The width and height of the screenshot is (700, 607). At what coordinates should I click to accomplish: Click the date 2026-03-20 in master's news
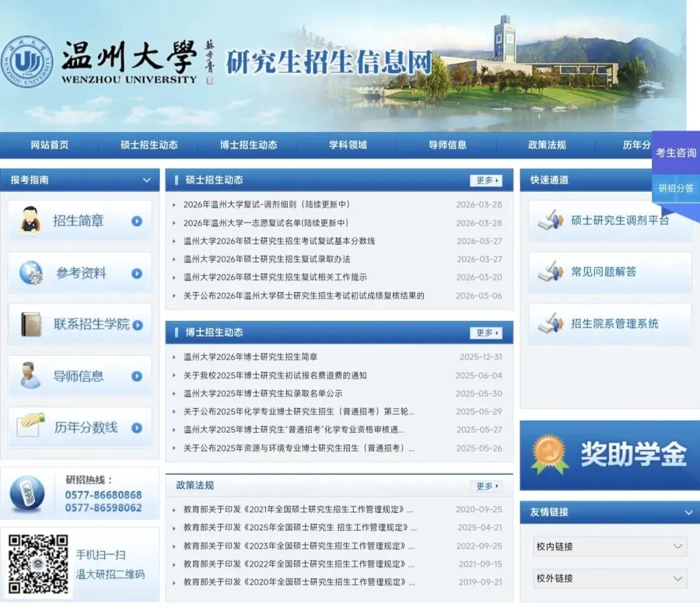point(479,277)
